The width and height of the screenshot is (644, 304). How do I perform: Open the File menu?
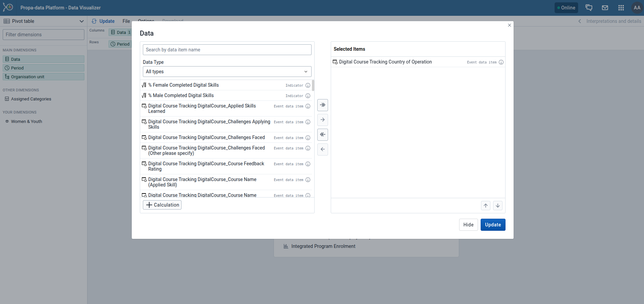(126, 21)
